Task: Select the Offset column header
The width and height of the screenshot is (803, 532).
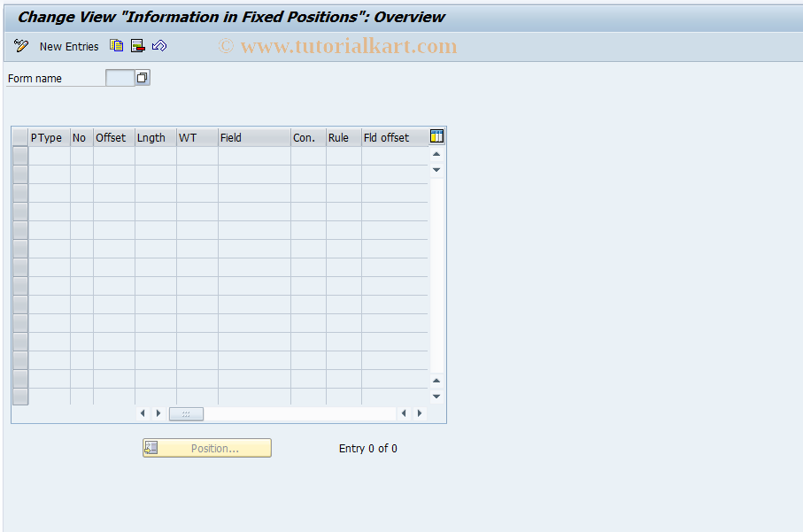Action: tap(114, 138)
